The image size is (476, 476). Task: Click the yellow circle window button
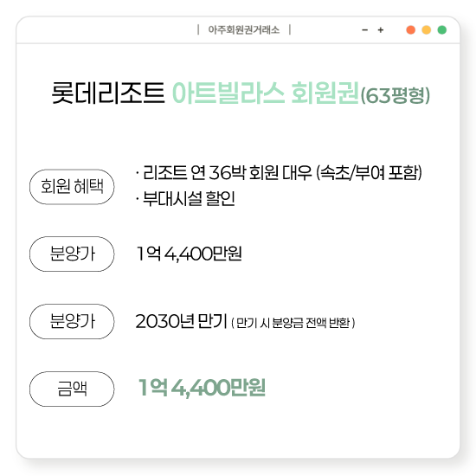(x=427, y=29)
